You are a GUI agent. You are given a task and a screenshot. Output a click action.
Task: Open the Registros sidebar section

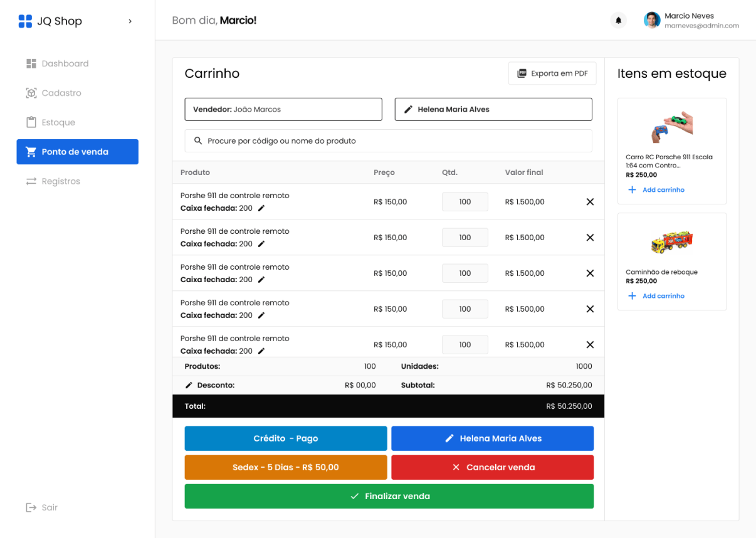click(61, 181)
